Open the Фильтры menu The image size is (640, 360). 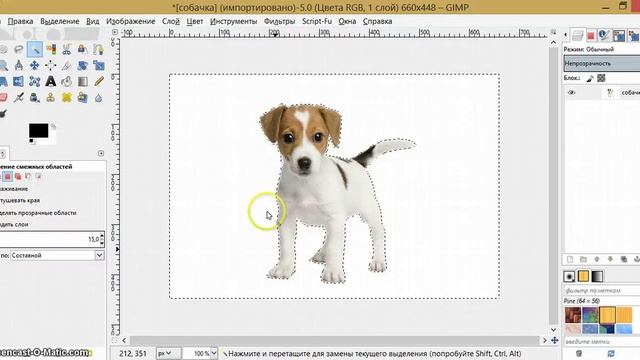[x=279, y=21]
